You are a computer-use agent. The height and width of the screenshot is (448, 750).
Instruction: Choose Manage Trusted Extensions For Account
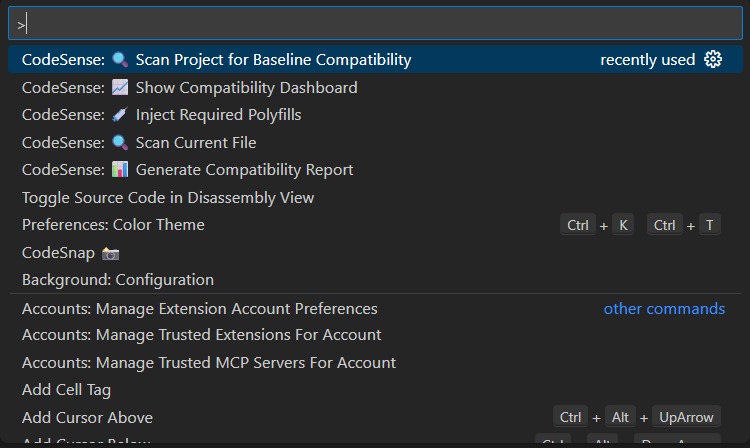(x=375, y=335)
